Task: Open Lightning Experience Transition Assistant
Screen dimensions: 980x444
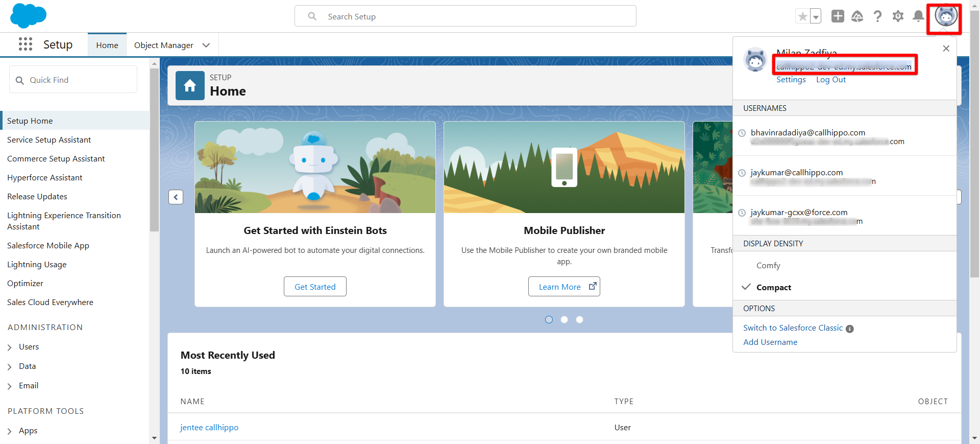Action: pos(64,221)
